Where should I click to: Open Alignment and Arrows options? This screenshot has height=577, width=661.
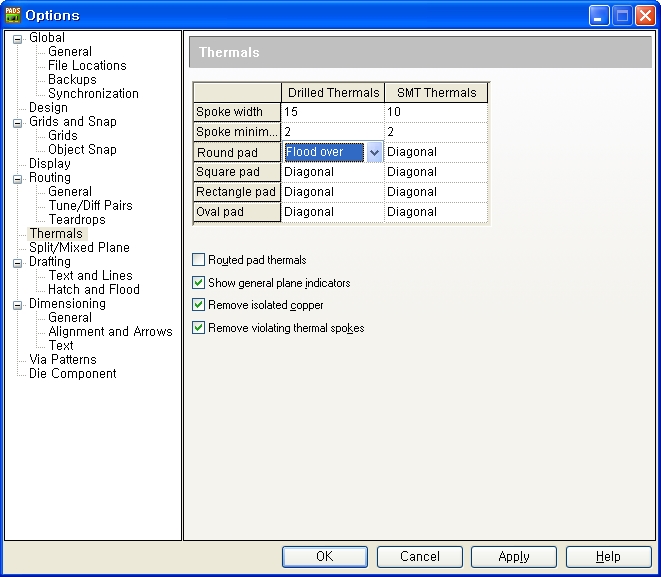pos(110,331)
